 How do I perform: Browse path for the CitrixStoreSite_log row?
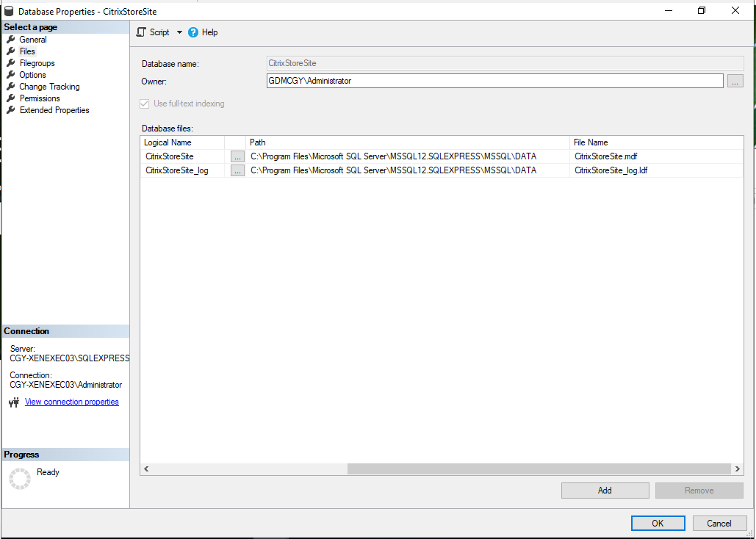tap(237, 170)
